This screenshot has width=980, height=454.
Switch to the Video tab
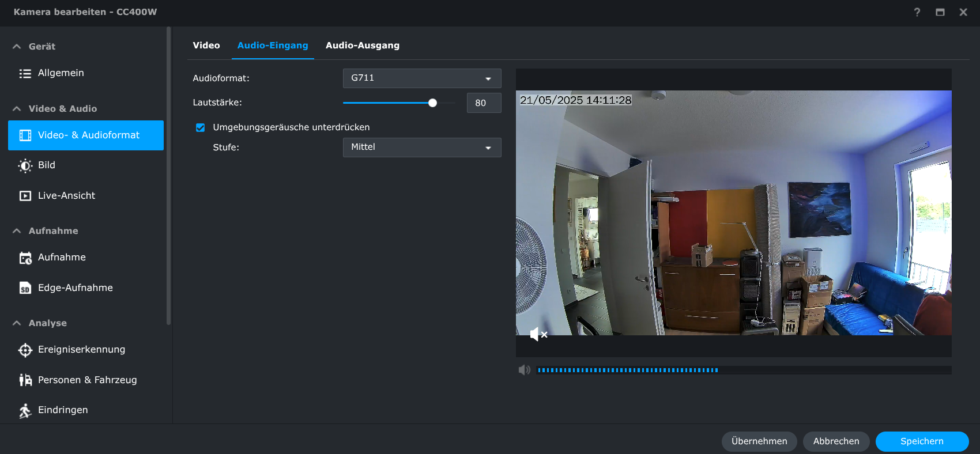(206, 46)
